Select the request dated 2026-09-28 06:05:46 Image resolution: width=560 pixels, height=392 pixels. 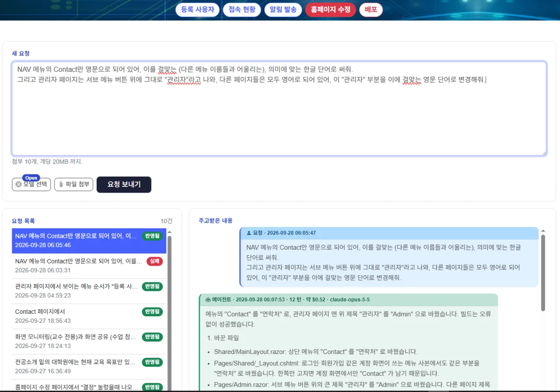pyautogui.click(x=89, y=241)
